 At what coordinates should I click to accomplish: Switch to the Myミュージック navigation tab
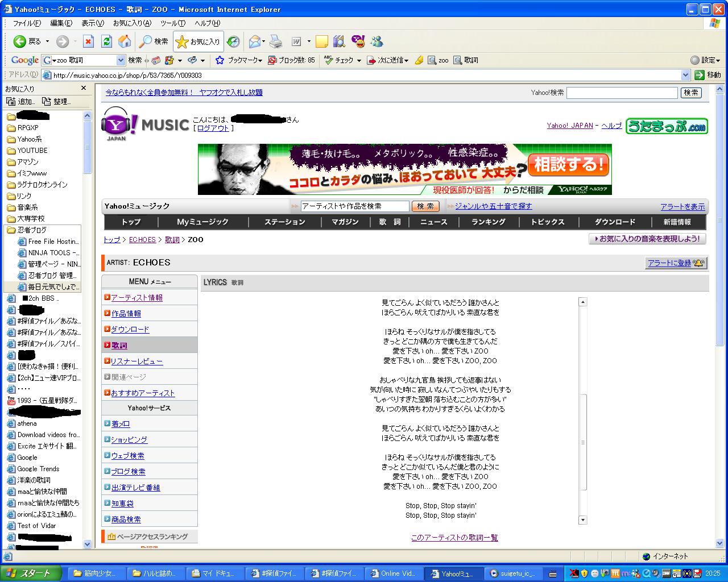pos(203,222)
